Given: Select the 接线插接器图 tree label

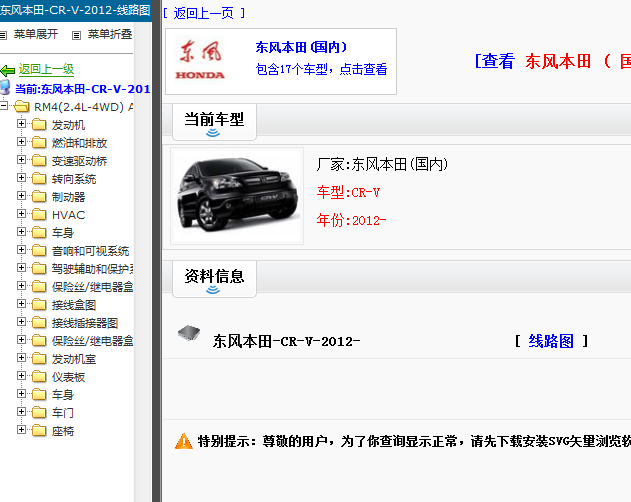Looking at the screenshot, I should coord(85,323).
